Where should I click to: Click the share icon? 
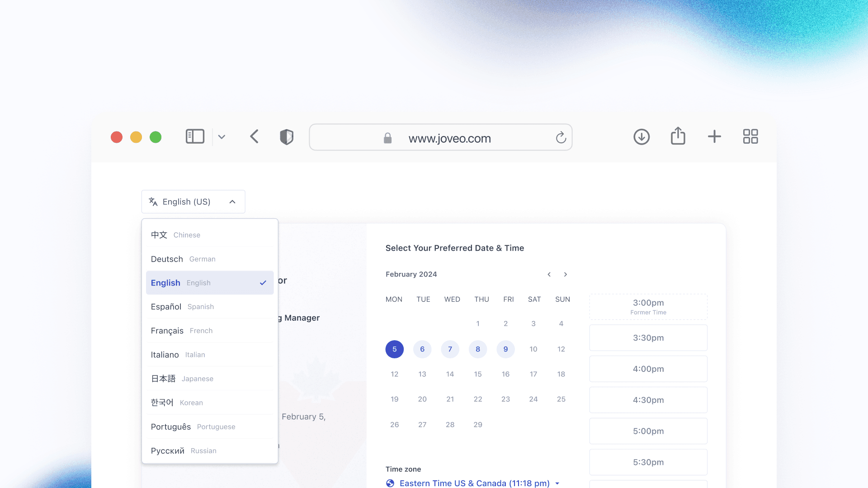pyautogui.click(x=678, y=136)
